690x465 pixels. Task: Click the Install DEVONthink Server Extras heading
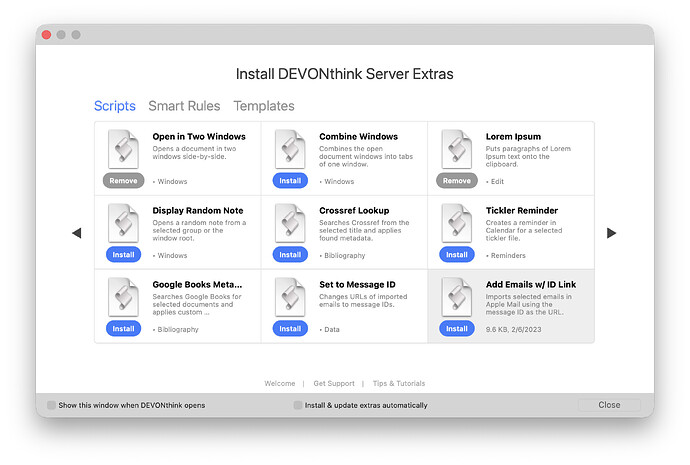pyautogui.click(x=345, y=74)
